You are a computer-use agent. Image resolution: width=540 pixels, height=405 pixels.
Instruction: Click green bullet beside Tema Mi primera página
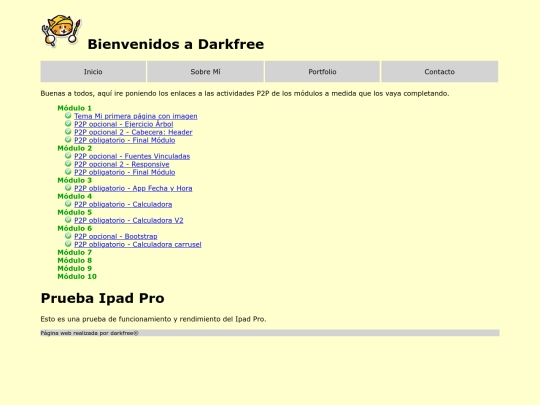click(68, 115)
